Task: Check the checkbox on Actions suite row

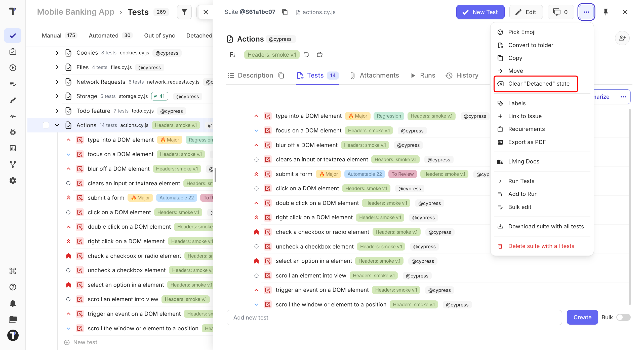Action: 46,125
